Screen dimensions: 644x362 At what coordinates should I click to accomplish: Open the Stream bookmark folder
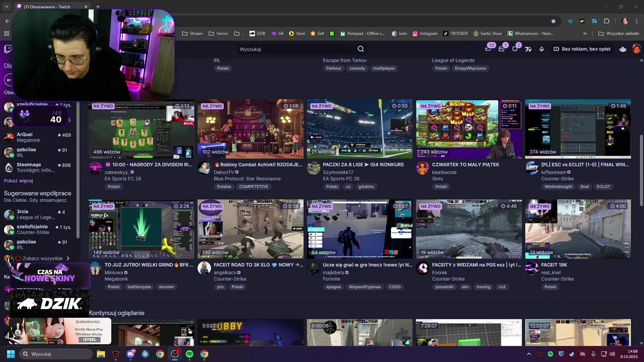[192, 34]
